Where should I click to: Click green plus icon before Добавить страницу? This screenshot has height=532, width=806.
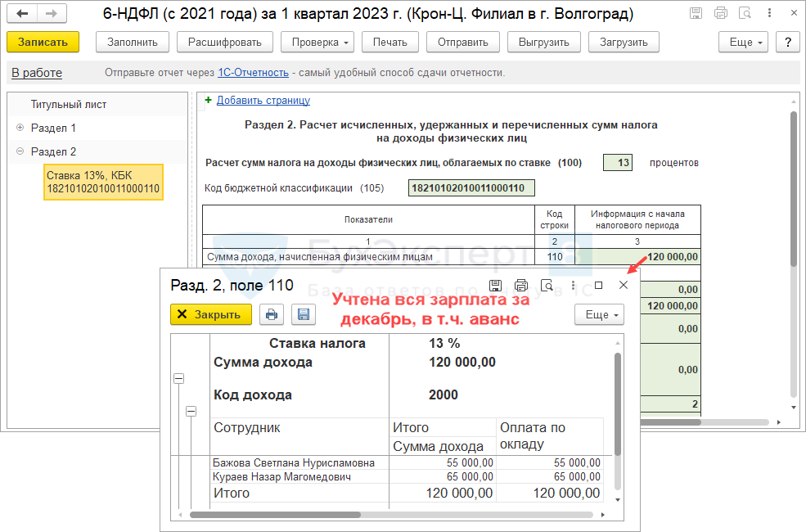point(208,100)
